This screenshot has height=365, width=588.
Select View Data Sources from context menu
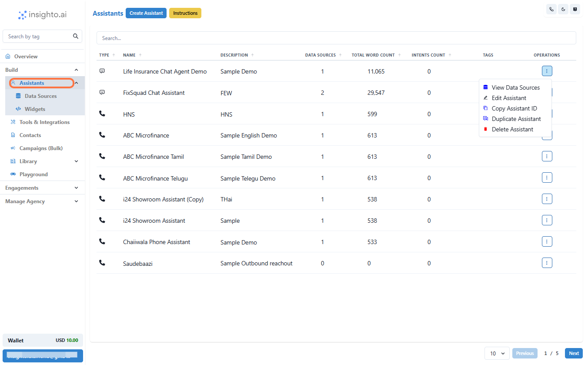point(515,87)
